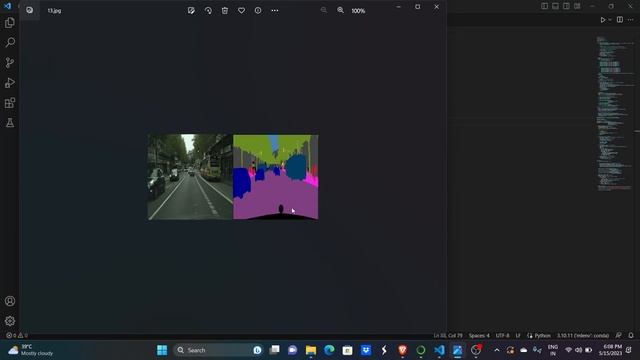Switch to Visual Studio Code on taskbar

coord(439,350)
